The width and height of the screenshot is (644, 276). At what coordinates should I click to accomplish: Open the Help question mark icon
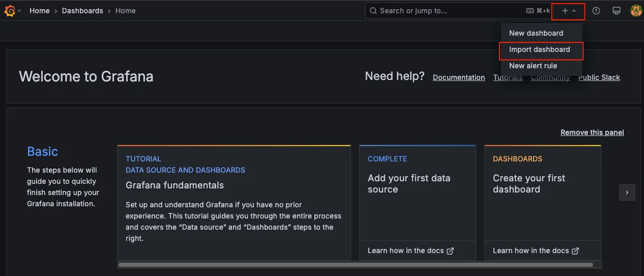pyautogui.click(x=596, y=11)
